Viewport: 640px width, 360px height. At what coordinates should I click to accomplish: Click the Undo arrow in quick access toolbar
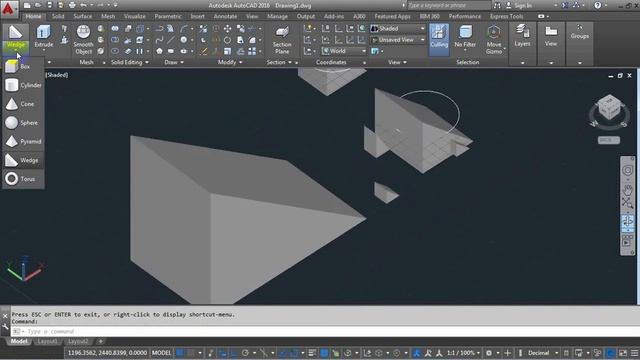[83, 5]
